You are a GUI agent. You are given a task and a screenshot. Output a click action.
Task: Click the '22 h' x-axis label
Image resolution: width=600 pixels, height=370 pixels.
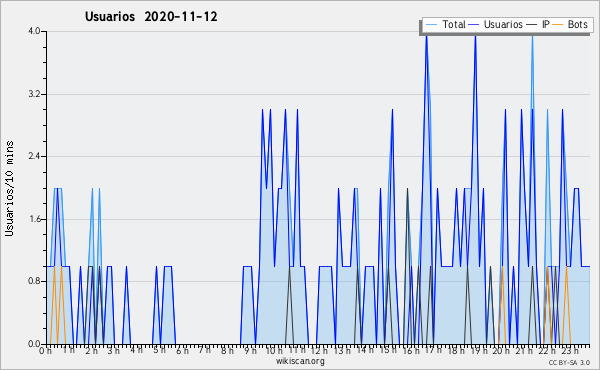(547, 351)
